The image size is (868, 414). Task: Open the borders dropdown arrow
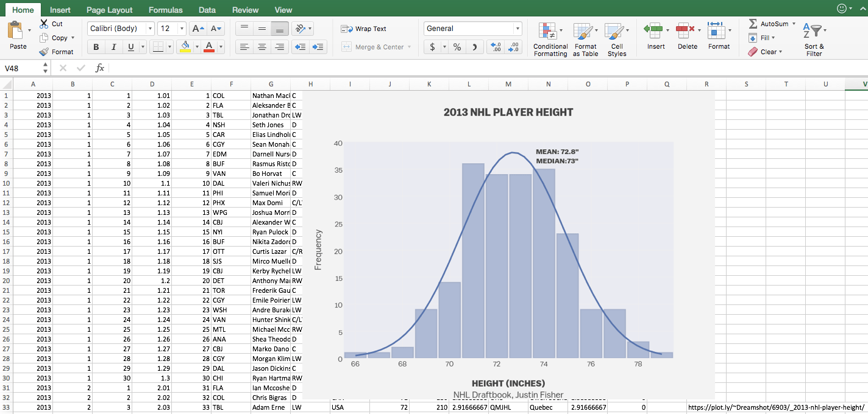point(169,47)
